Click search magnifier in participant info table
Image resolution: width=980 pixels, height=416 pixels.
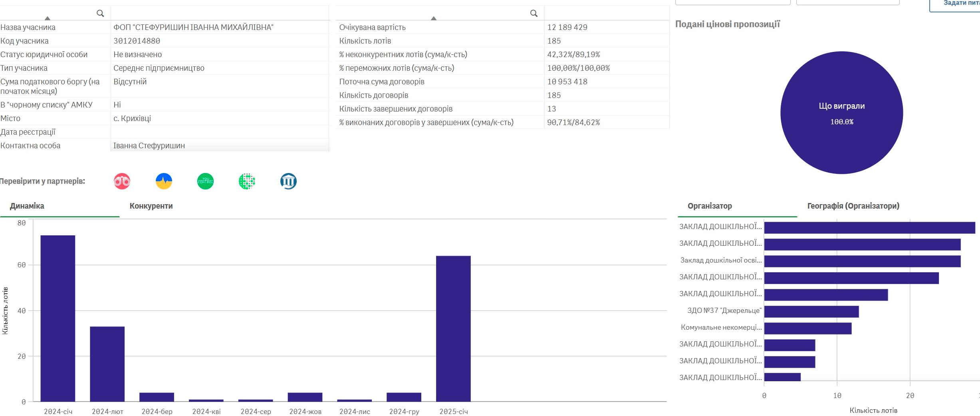100,14
